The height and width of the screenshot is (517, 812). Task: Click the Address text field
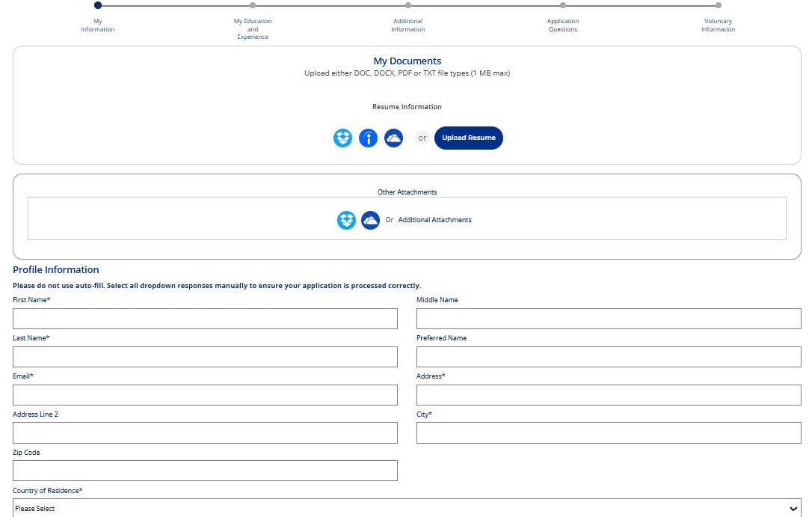[x=609, y=395]
